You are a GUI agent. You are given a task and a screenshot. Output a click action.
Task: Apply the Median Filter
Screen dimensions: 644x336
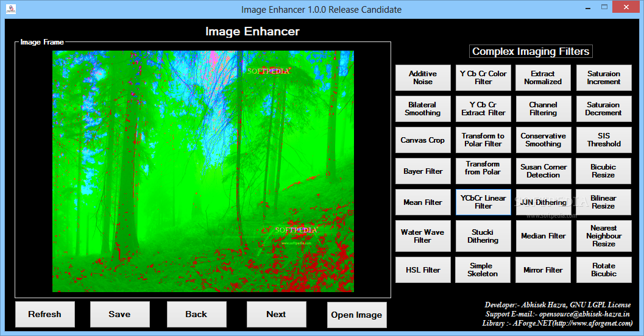(x=543, y=236)
